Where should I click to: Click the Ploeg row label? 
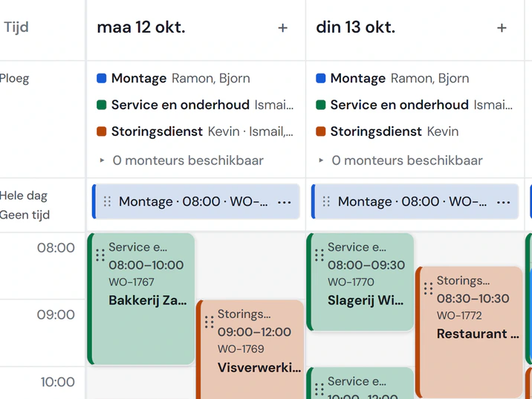pyautogui.click(x=14, y=79)
